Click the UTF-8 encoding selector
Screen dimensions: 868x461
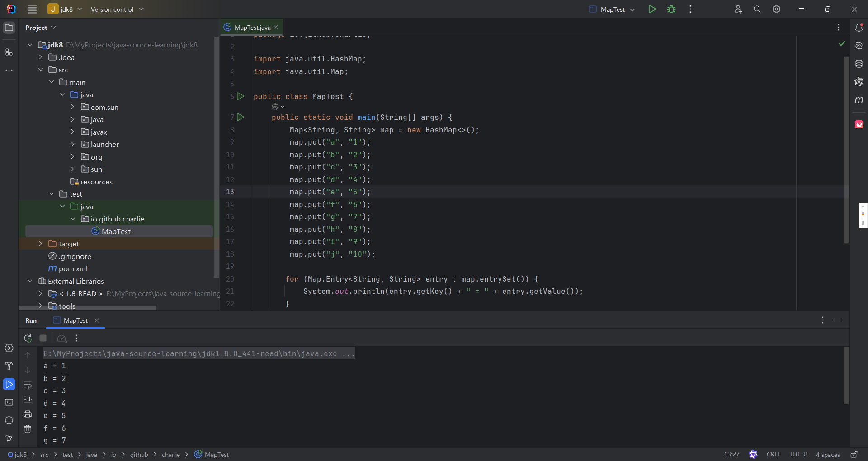point(798,455)
